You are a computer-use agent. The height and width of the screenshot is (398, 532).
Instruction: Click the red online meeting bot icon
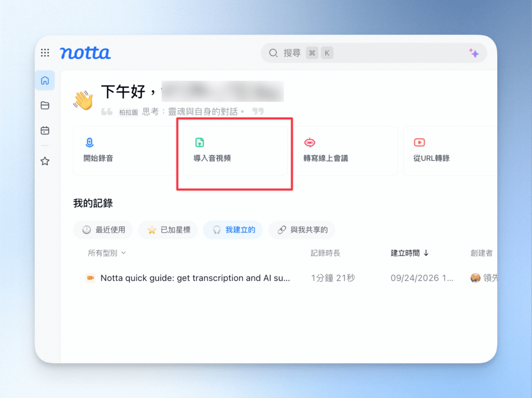(310, 142)
